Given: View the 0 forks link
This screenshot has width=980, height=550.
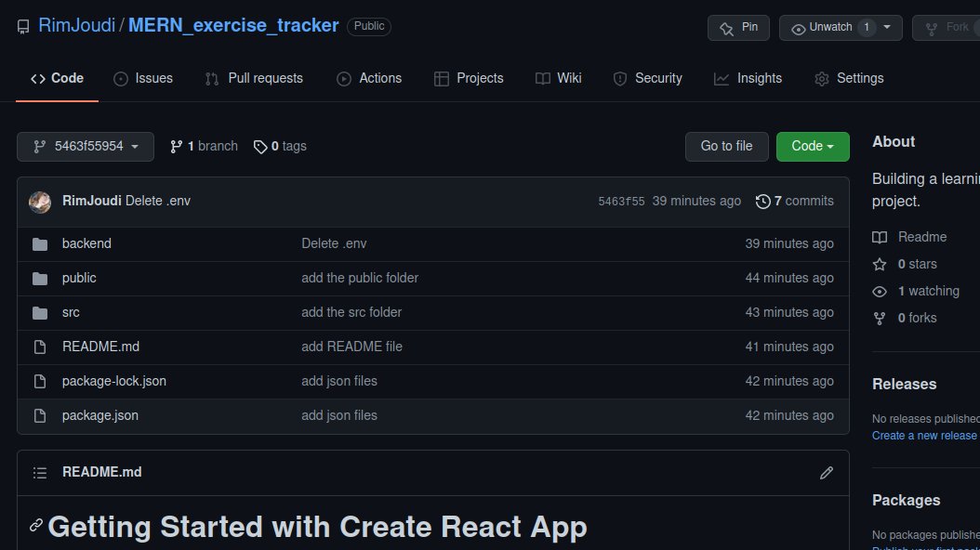Looking at the screenshot, I should [x=905, y=318].
